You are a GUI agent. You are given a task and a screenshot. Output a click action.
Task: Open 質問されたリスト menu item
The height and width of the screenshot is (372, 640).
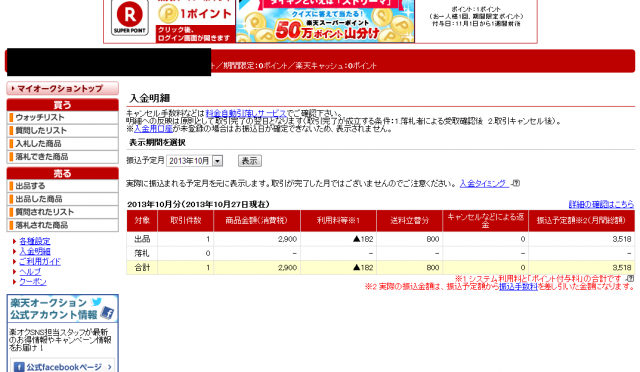[x=62, y=212]
